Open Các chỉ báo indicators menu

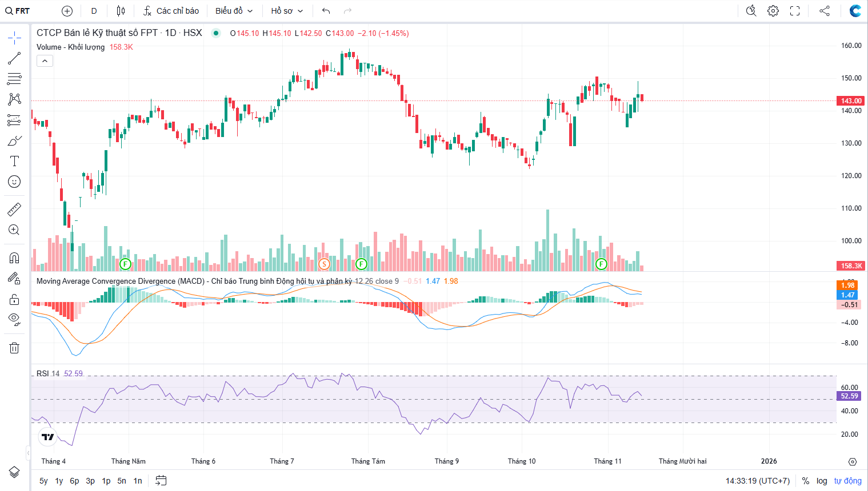171,11
